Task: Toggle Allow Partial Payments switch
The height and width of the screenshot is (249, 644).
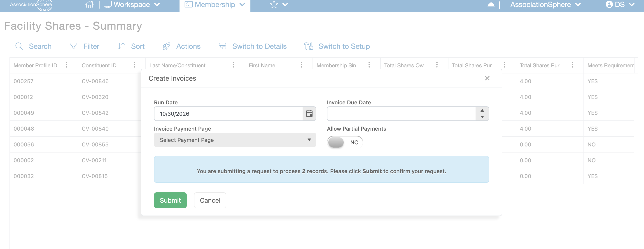Action: 345,142
